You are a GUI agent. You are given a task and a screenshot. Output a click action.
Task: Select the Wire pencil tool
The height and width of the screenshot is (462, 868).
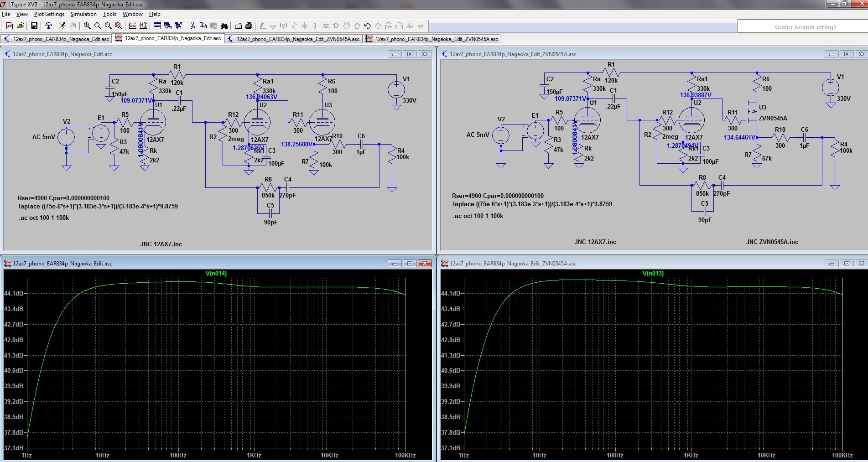tap(262, 26)
